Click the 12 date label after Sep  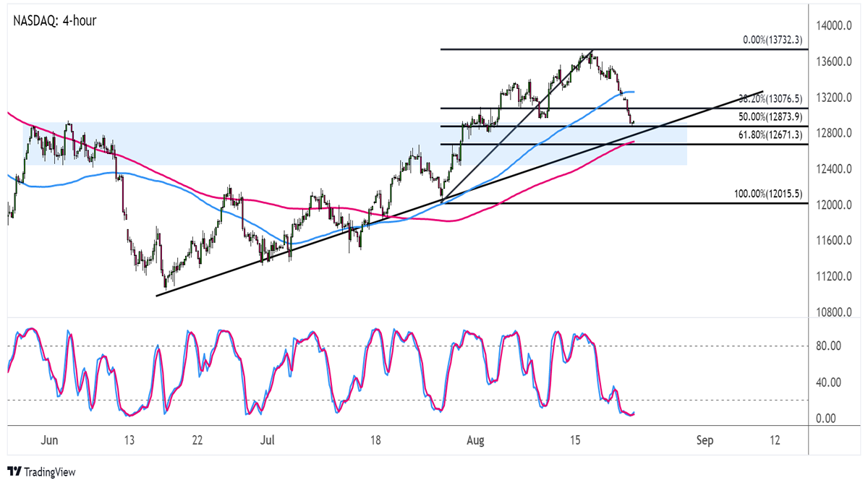(775, 440)
